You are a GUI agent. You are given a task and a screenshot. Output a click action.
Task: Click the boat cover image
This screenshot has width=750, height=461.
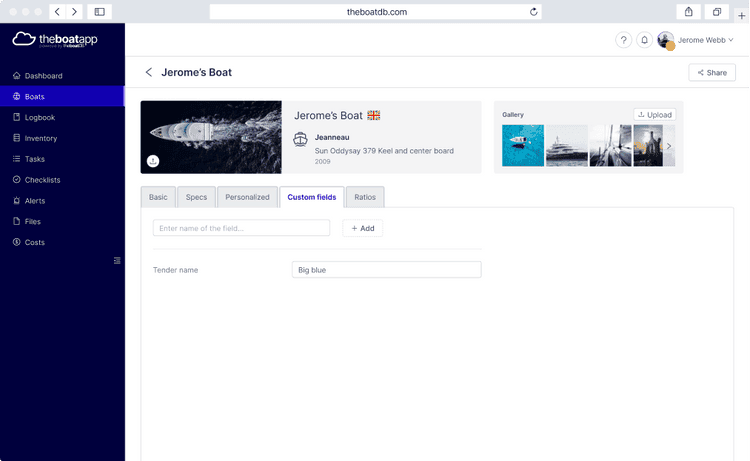click(x=211, y=137)
